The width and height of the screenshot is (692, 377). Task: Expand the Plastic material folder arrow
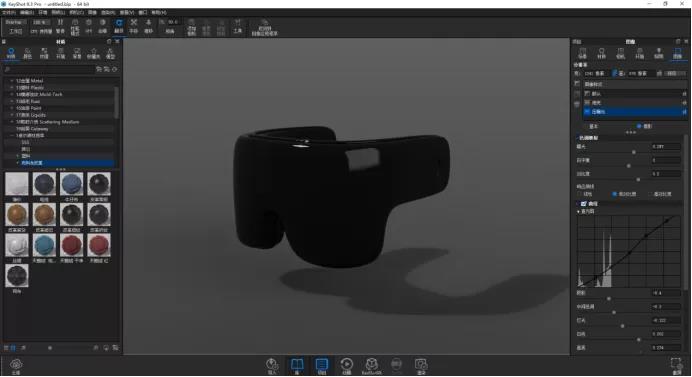pos(12,87)
